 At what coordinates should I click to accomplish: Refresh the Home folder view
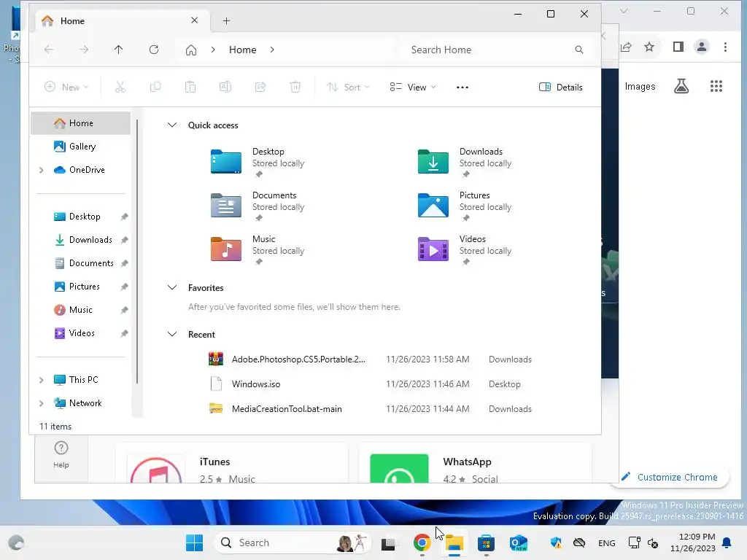(154, 50)
